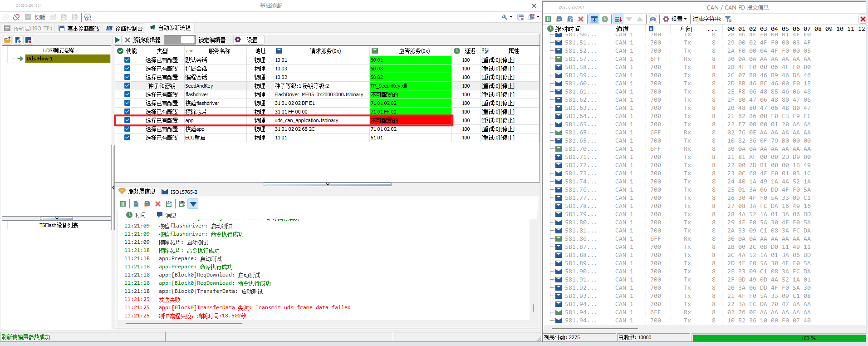Click the 100% buffer progress bar

(779, 338)
